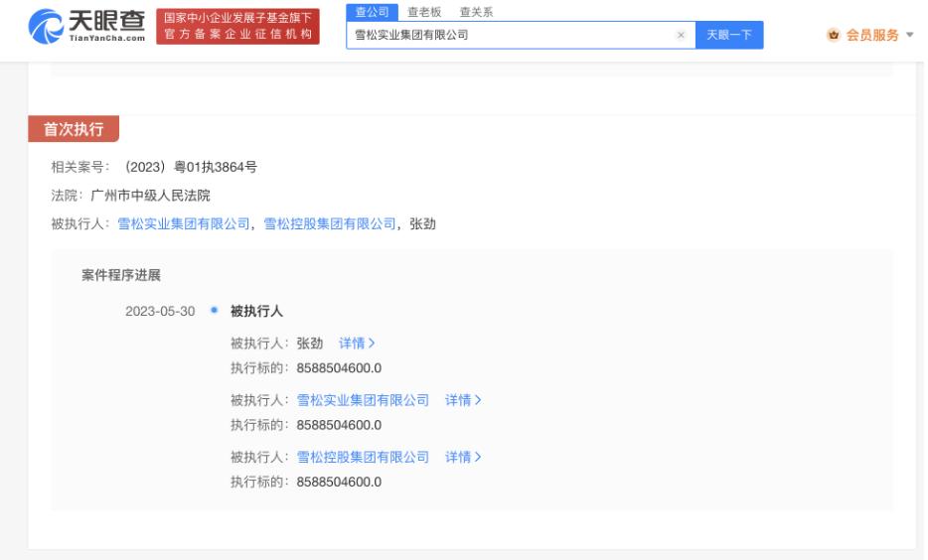Image resolution: width=928 pixels, height=560 pixels.
Task: Open the 查关系 tab
Action: tap(475, 12)
